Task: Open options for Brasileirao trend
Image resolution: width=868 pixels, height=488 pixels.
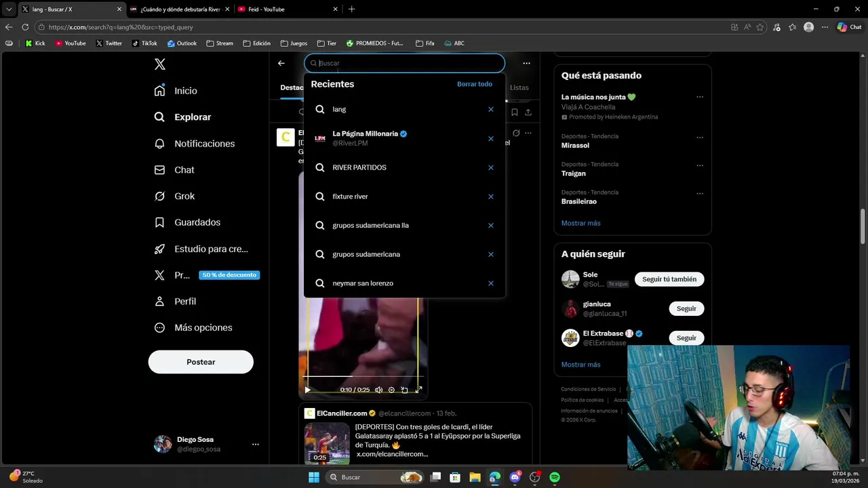Action: (699, 193)
